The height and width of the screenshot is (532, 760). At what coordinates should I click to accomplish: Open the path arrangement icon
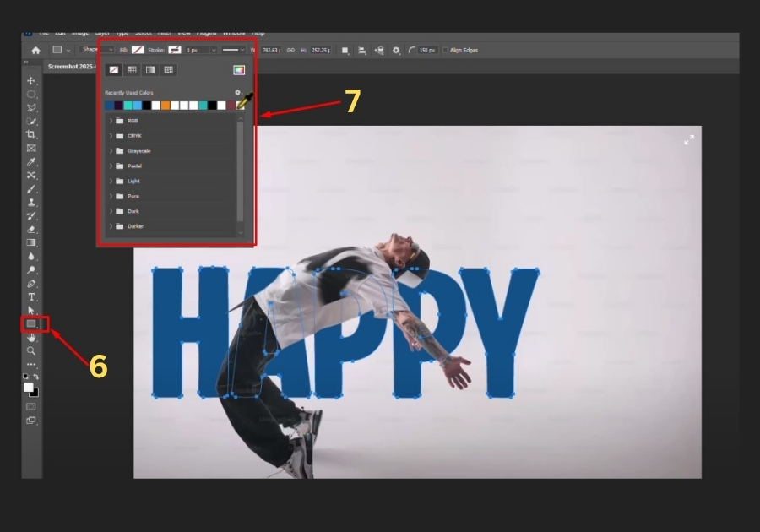pyautogui.click(x=379, y=51)
